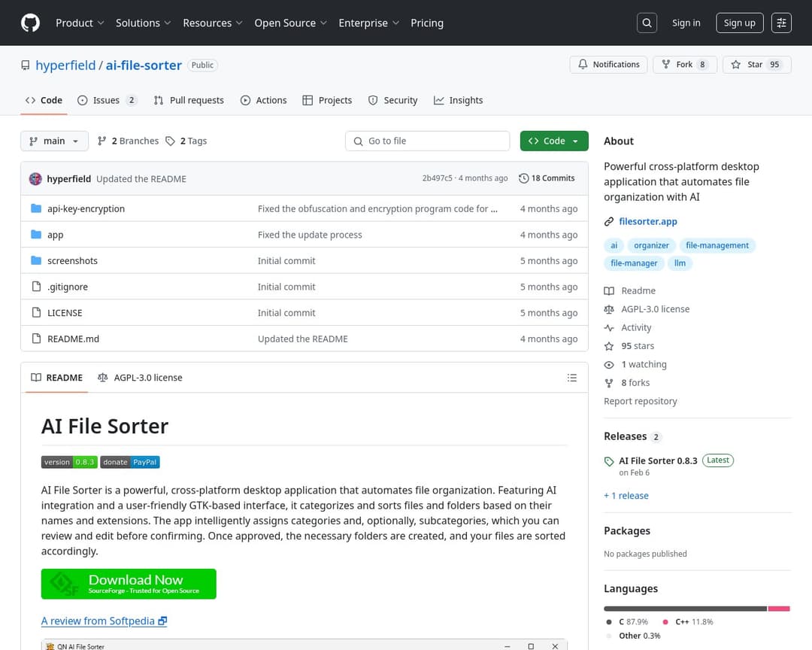Open the GitHub homepage via the octocat logo

(30, 23)
